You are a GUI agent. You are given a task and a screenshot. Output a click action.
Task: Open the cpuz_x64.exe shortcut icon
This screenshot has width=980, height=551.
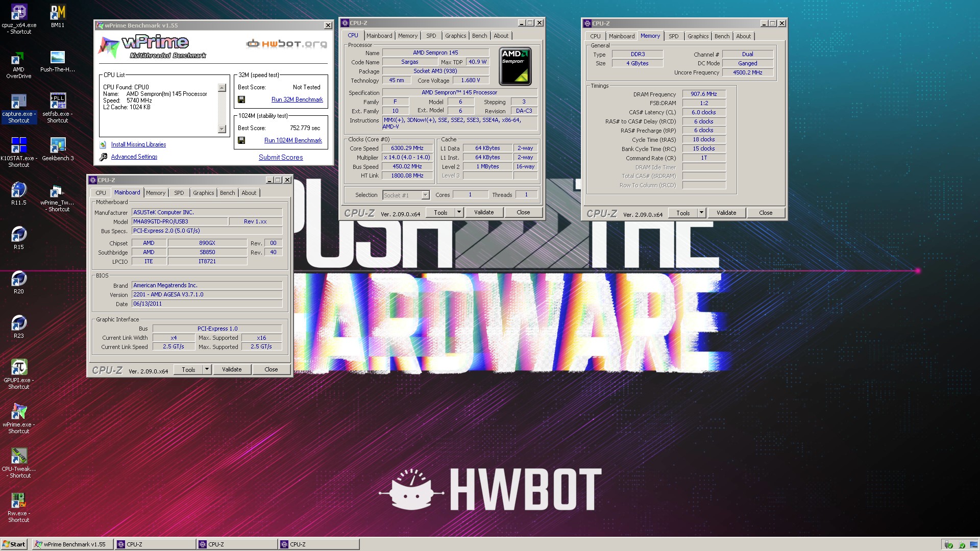click(x=19, y=12)
